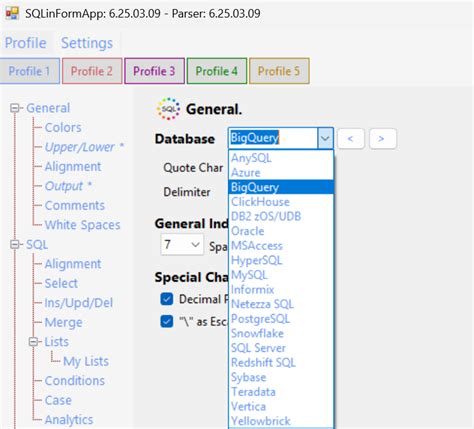
Task: Select Snowflake from database list
Action: pos(281,333)
